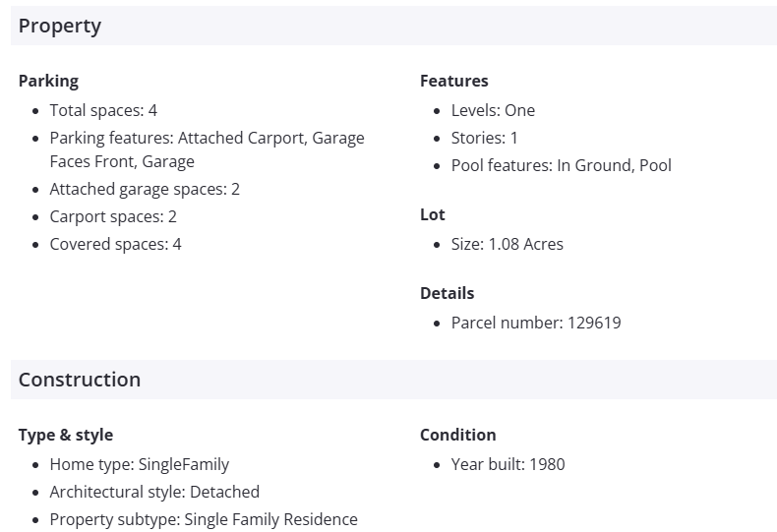Click the Property section header

tap(60, 27)
